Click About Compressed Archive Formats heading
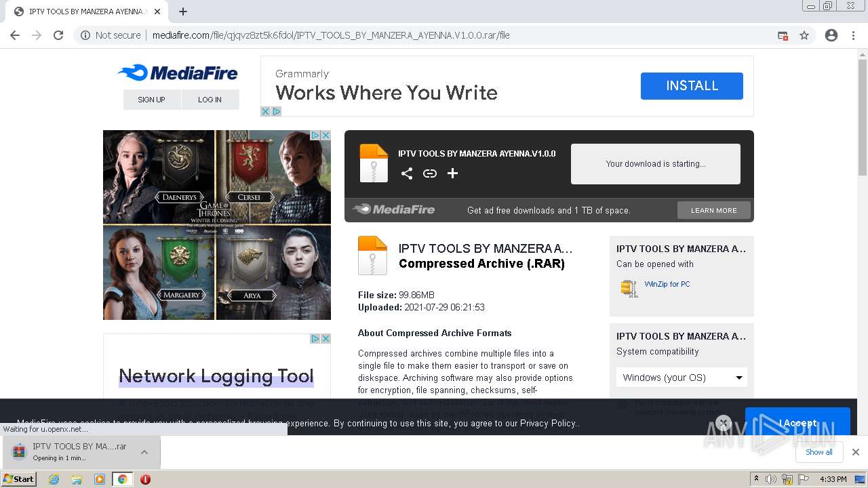Viewport: 868px width, 488px height. (x=435, y=333)
